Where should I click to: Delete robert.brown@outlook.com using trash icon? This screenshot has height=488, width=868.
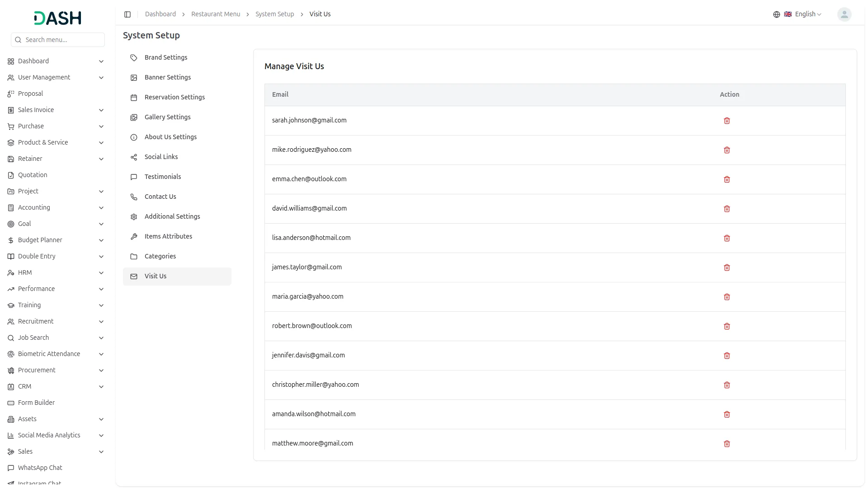(x=726, y=326)
